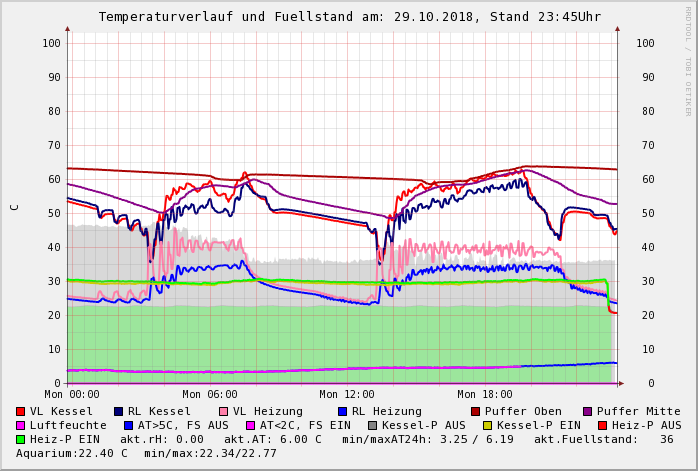698x471 pixels.
Task: Click the 'Mon 00:00' time axis label
Action: (72, 395)
